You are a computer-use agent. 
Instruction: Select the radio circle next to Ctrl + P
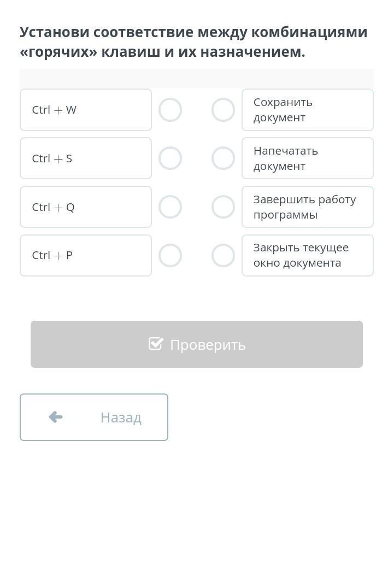(x=170, y=255)
